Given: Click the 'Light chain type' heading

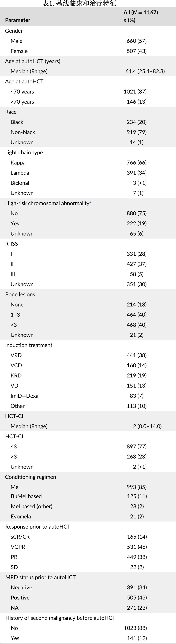Looking at the screenshot, I should (24, 152).
